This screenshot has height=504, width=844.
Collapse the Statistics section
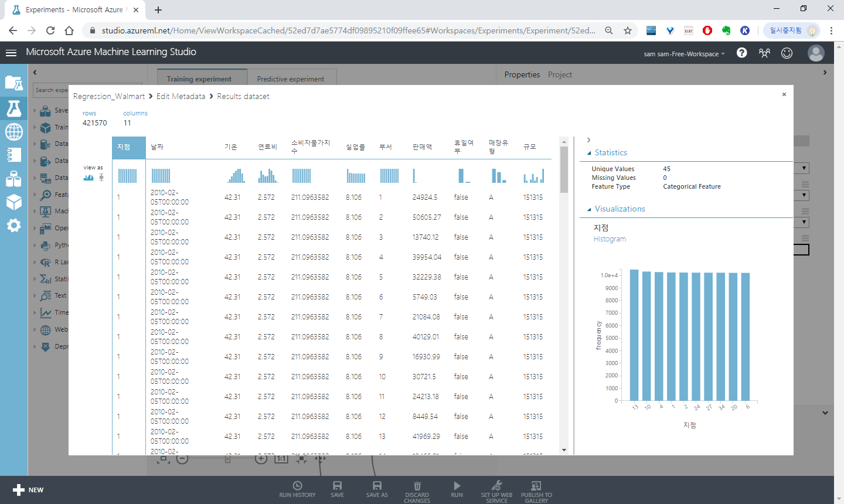589,153
